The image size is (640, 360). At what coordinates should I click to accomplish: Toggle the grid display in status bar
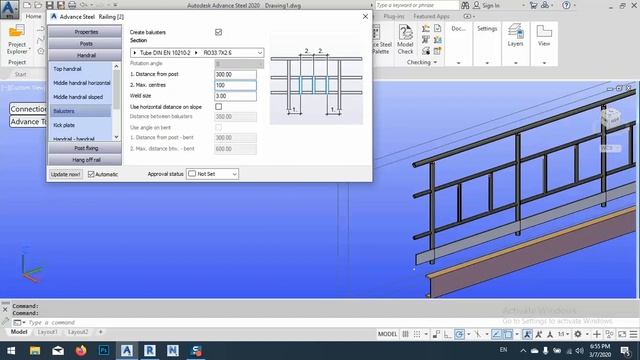405,334
